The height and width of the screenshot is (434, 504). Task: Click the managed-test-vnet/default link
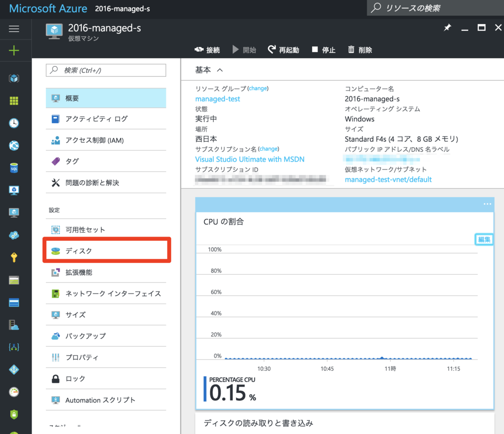click(388, 179)
